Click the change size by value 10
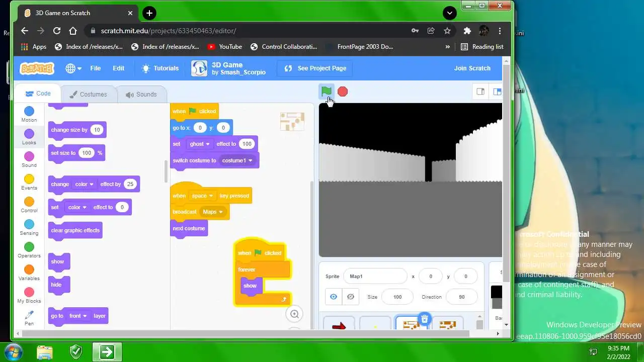The width and height of the screenshot is (644, 362). pyautogui.click(x=97, y=130)
